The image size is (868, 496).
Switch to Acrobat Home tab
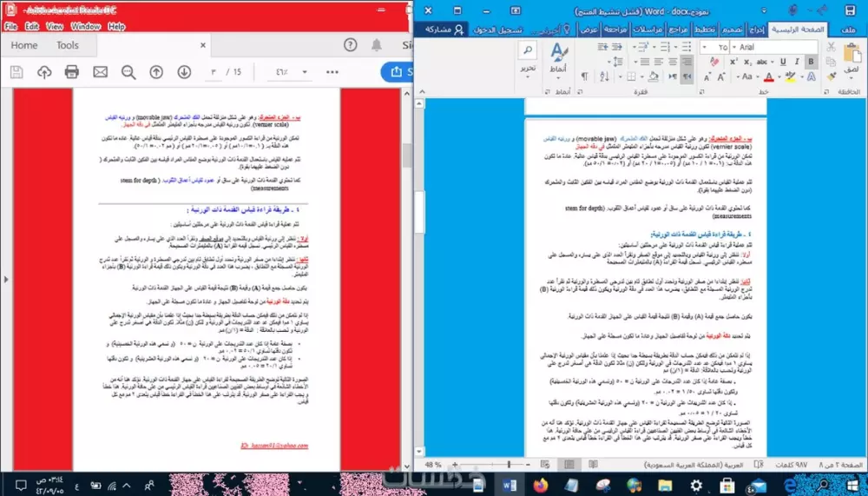24,45
